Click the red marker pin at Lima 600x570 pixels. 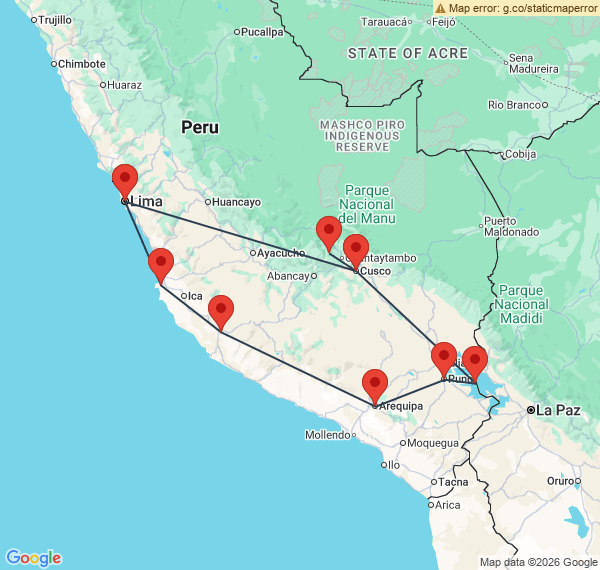(125, 182)
